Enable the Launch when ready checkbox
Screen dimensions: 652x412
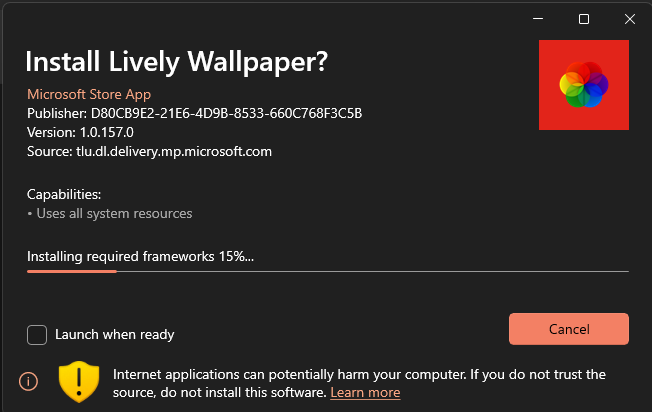[37, 335]
